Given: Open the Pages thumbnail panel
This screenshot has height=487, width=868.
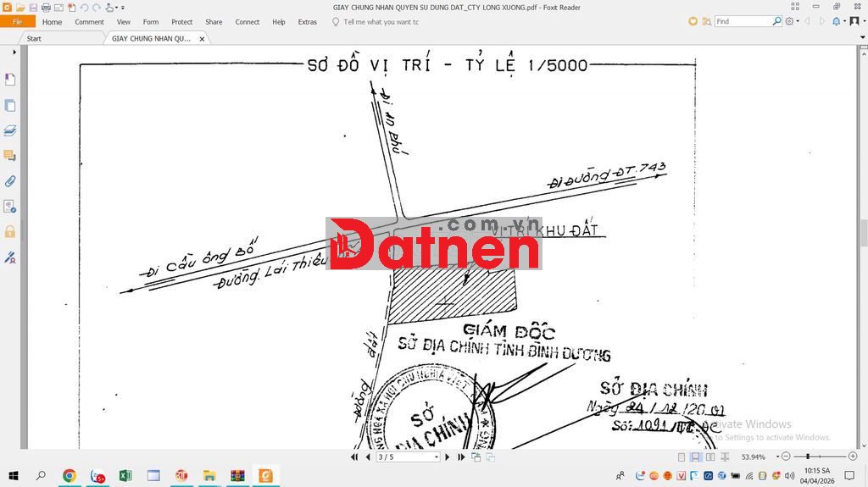Looking at the screenshot, I should (x=10, y=105).
